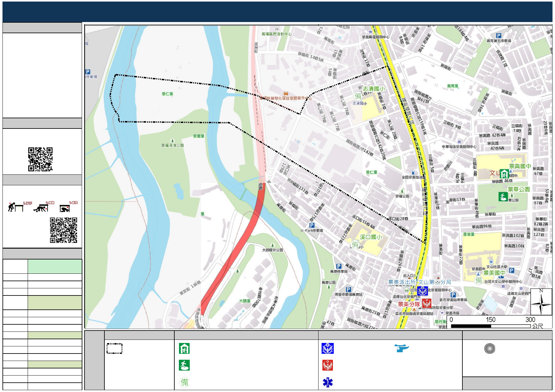
Task: Click the legend red fire department emblem
Action: coord(328,365)
